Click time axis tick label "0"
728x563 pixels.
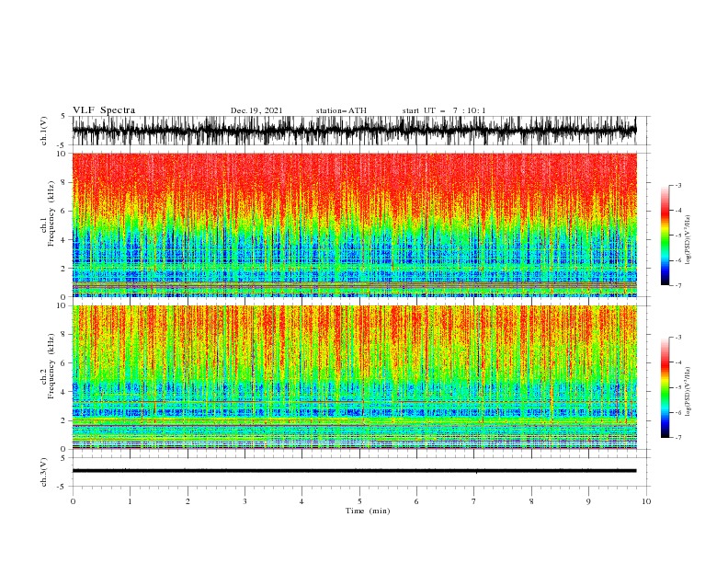[x=73, y=501]
